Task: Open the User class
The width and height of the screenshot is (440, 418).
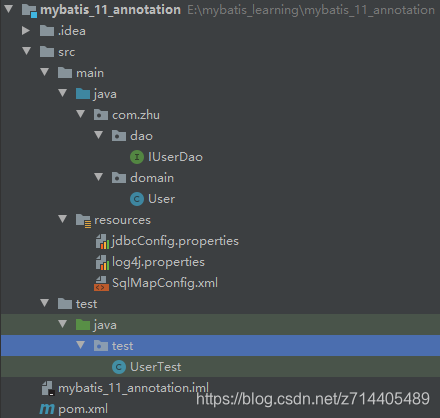Action: 161,199
